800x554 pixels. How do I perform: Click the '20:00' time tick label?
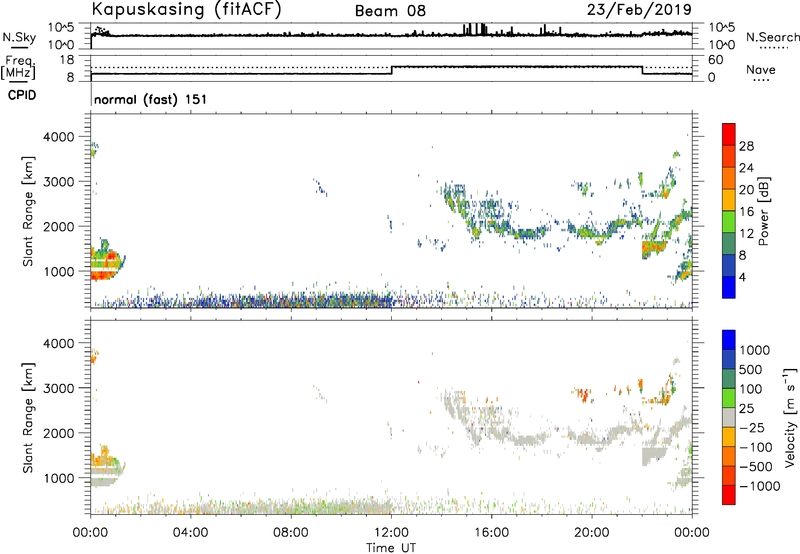click(591, 533)
